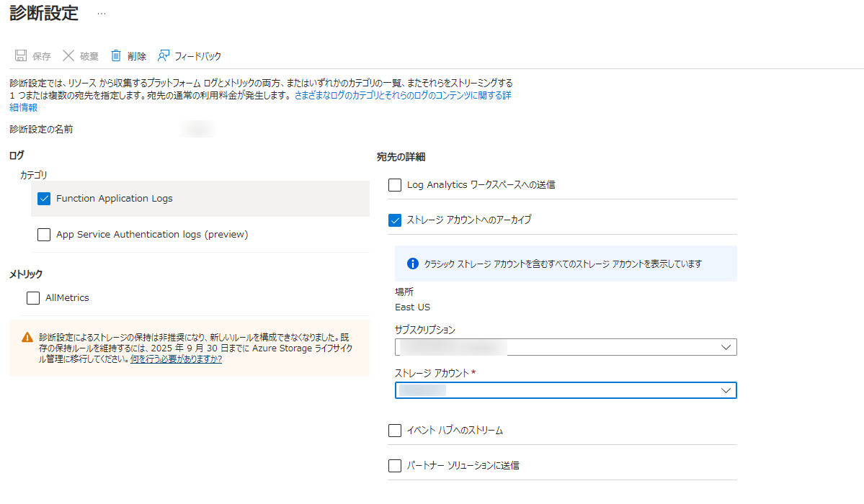Click the delete (削除) trash can icon
This screenshot has height=504, width=864.
(x=116, y=55)
